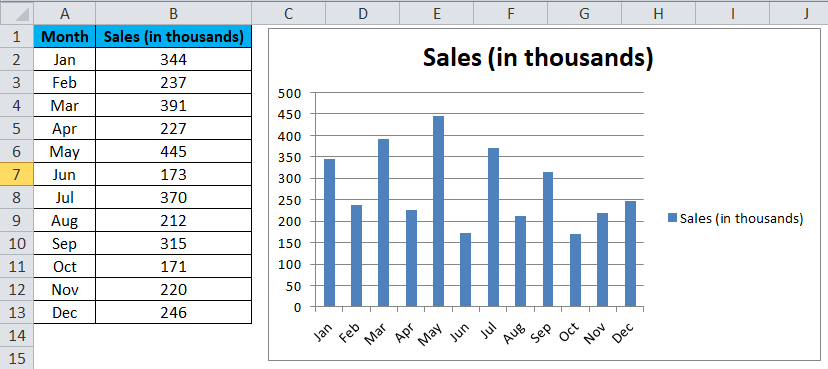Screen dimensions: 828x369
Task: Click the cell with value 220
Action: click(174, 289)
